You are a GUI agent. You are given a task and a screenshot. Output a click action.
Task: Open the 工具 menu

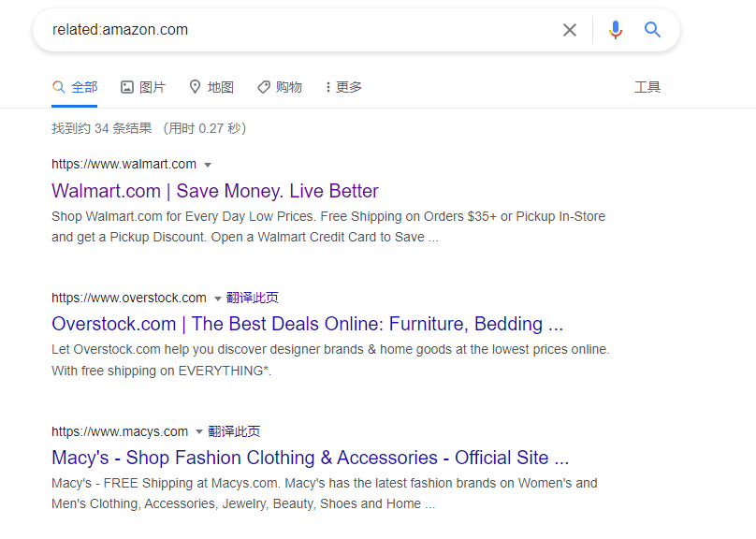pyautogui.click(x=647, y=86)
